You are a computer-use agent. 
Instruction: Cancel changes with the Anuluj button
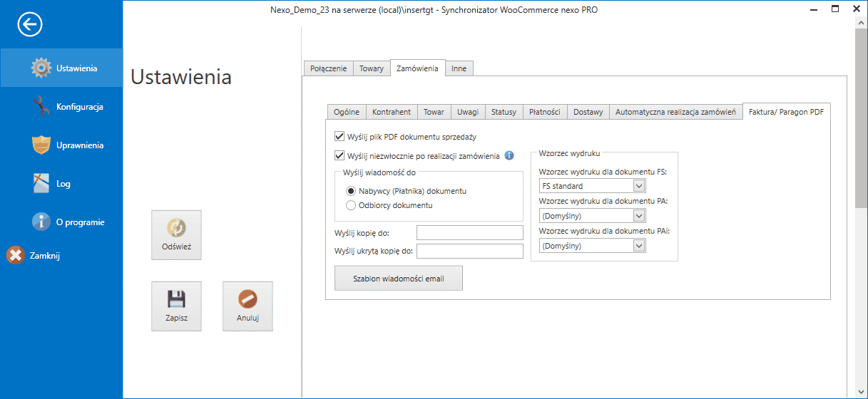coord(247,306)
